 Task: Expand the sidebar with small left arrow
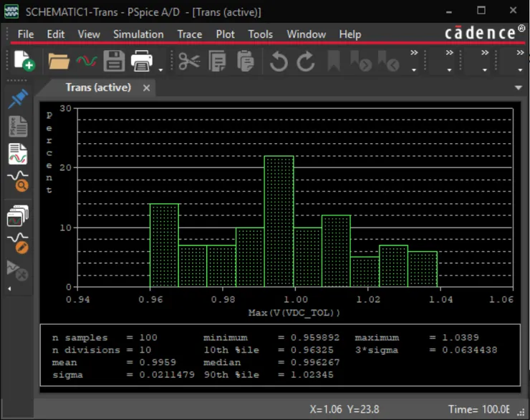(9, 288)
